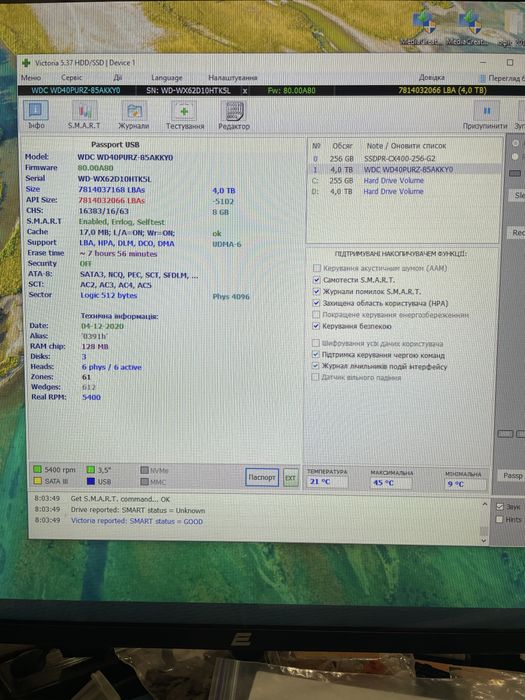Click the NVMe gray indicator
The image size is (525, 700).
tap(144, 470)
